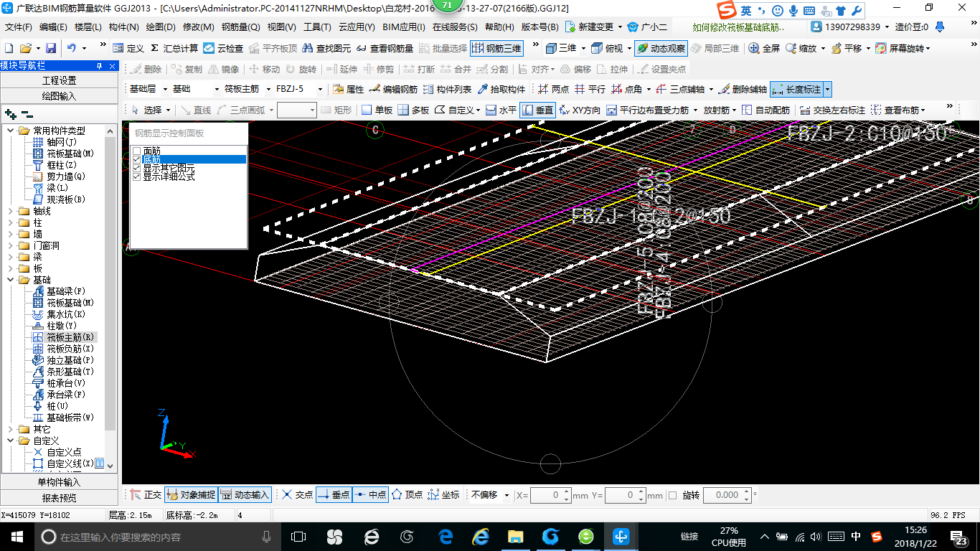
Task: Select 筏板负筋(X) in the tree
Action: 70,349
